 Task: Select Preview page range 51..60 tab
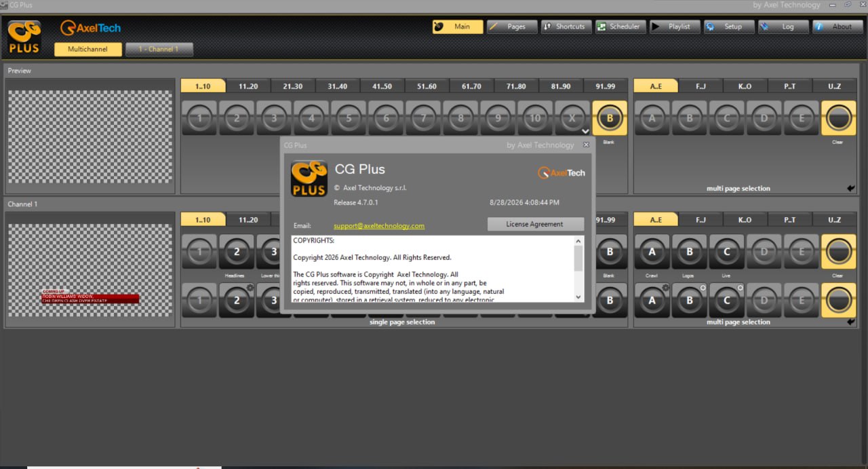click(427, 86)
